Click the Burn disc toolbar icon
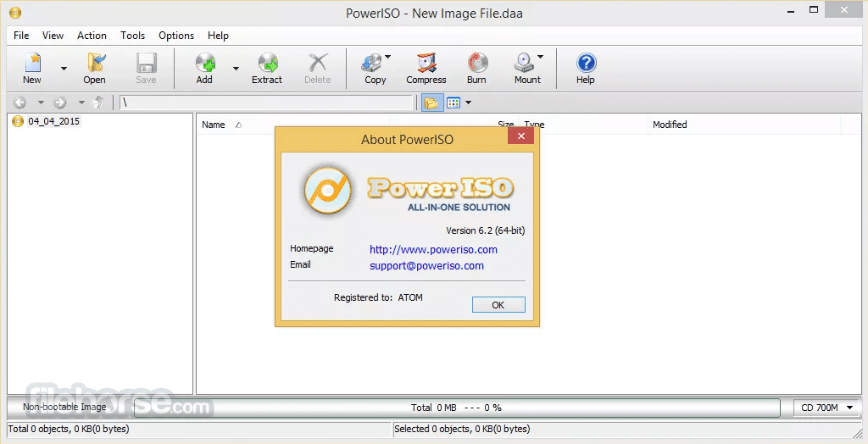 pos(477,63)
